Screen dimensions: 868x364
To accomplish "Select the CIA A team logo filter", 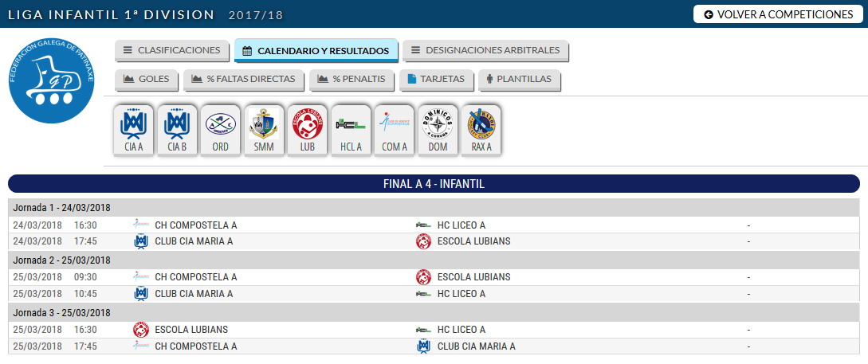I will click(x=134, y=131).
